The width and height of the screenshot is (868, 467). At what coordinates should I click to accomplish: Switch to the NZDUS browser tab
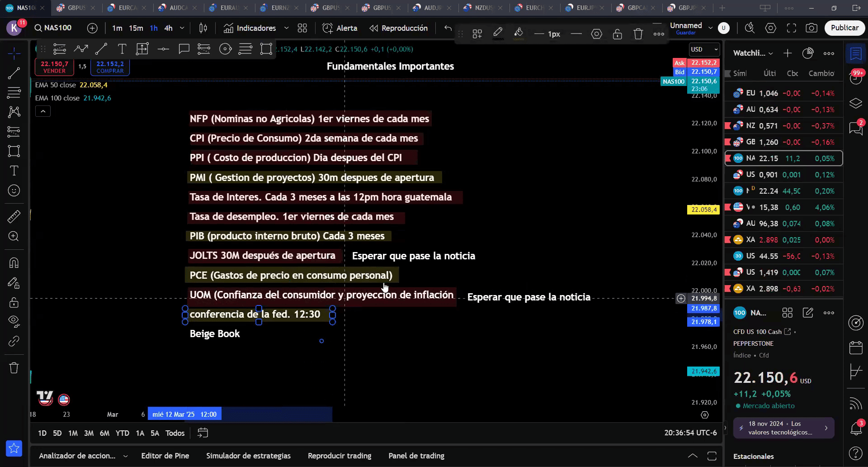[x=483, y=8]
